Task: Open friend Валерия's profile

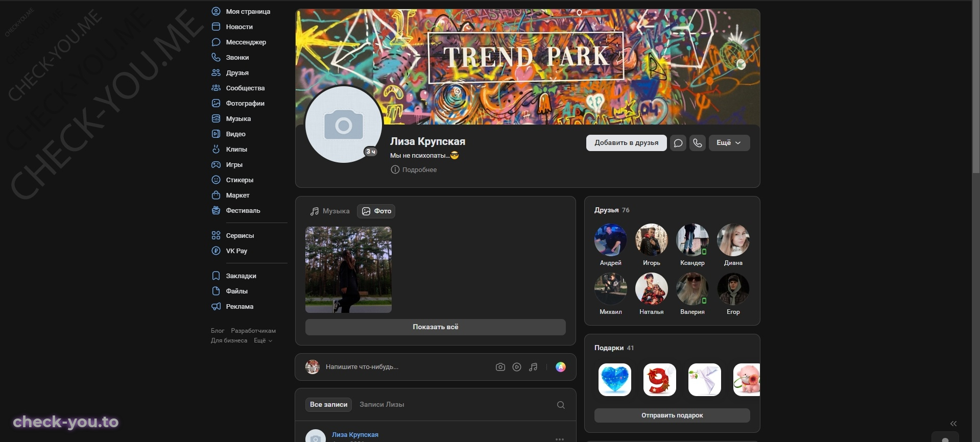Action: tap(692, 289)
